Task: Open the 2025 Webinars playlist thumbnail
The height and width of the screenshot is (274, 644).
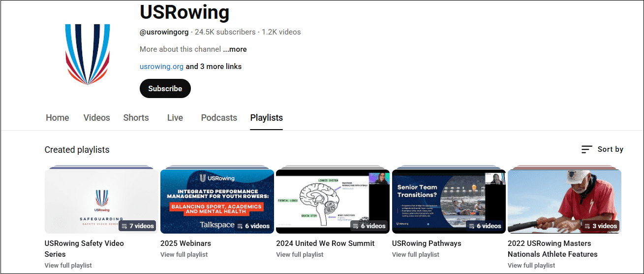Action: 217,201
